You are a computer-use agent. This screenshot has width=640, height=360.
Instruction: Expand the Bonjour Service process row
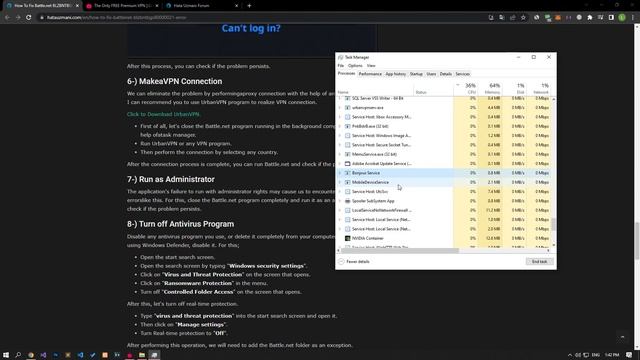(x=340, y=173)
